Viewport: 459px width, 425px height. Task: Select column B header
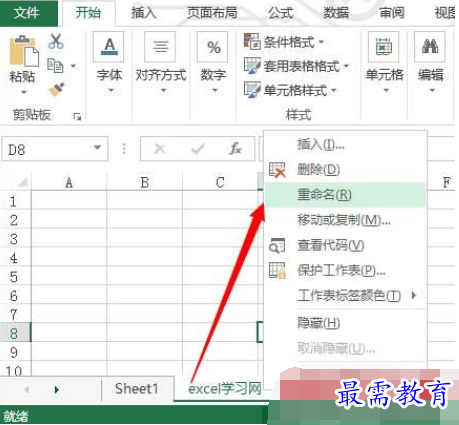[x=145, y=183]
